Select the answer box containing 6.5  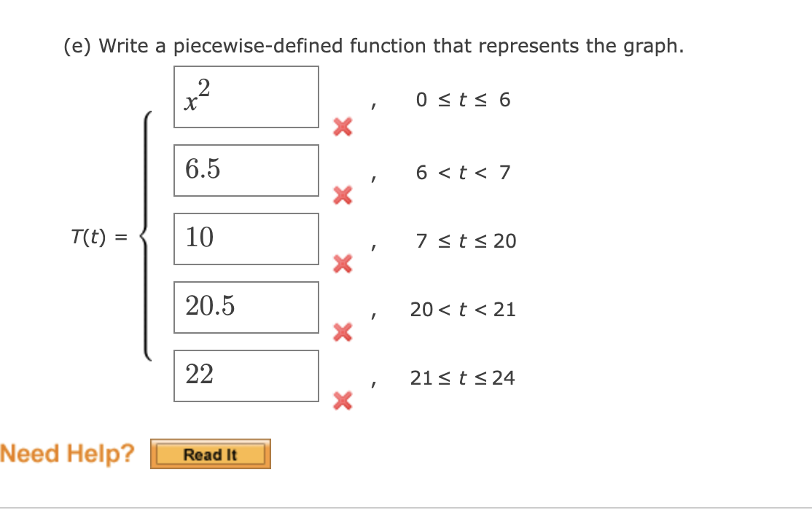pyautogui.click(x=246, y=170)
